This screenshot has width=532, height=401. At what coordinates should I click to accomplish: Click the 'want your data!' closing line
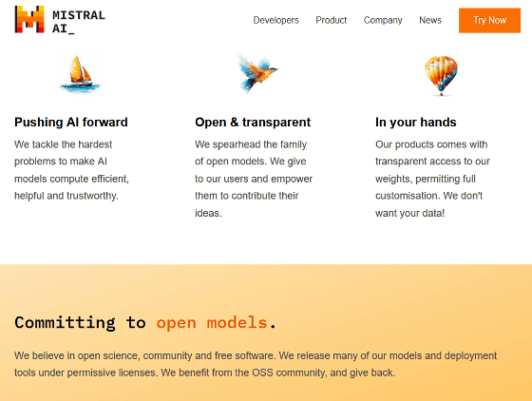click(409, 213)
